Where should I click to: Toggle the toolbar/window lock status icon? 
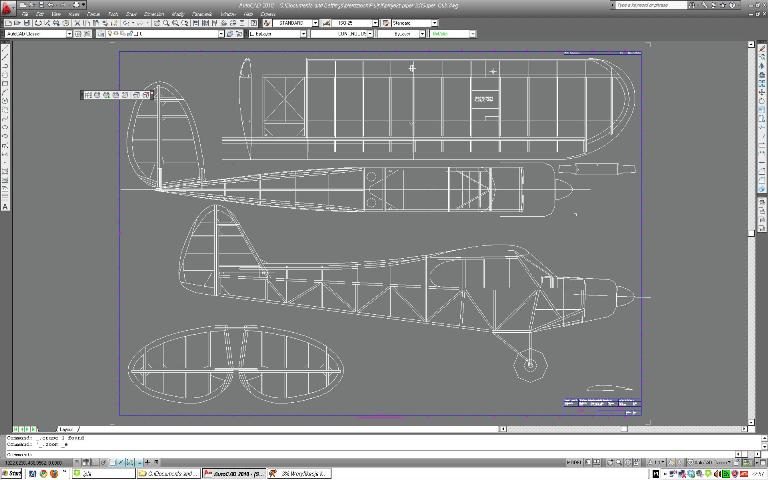point(737,462)
